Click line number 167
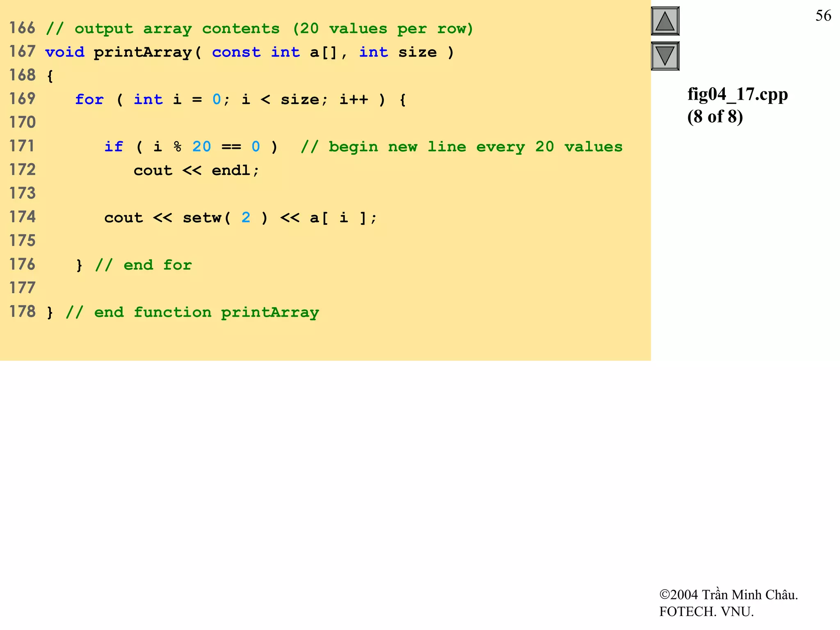Viewport: 840px width, 630px height. click(x=23, y=52)
